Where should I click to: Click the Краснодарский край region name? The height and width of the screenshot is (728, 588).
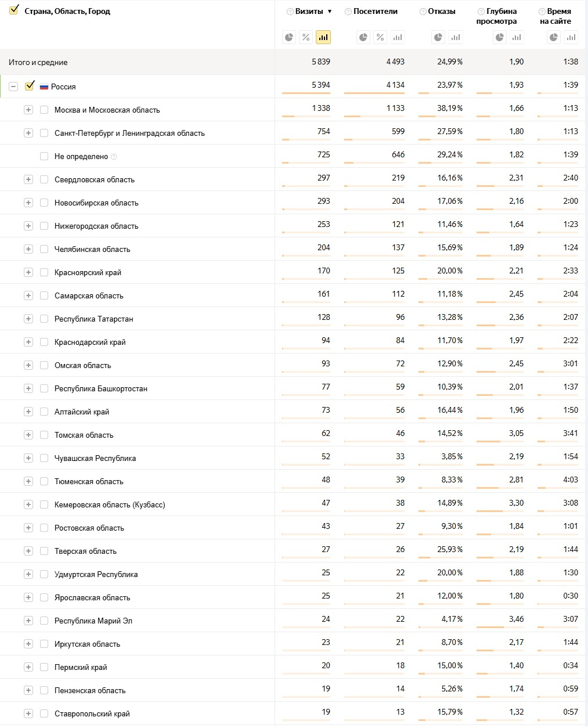[x=90, y=343]
